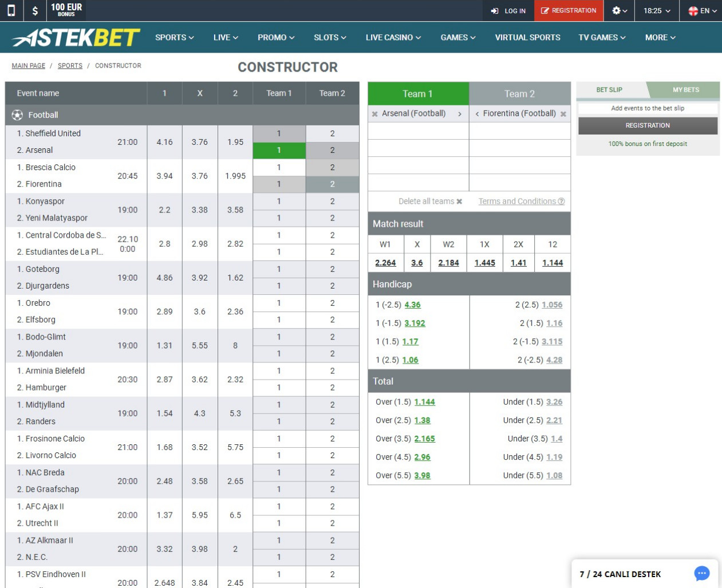Click 100% bonus on first deposit link
Image resolution: width=722 pixels, height=588 pixels.
tap(648, 144)
